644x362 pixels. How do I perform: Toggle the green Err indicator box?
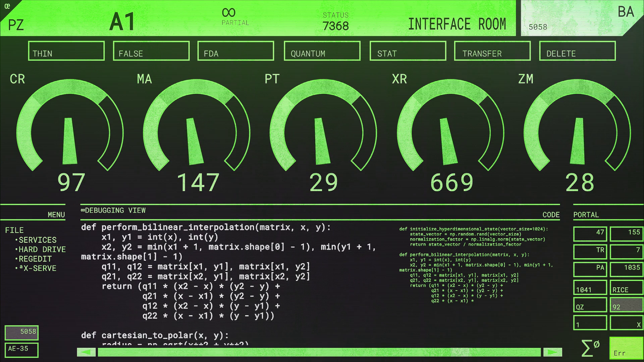click(x=626, y=348)
